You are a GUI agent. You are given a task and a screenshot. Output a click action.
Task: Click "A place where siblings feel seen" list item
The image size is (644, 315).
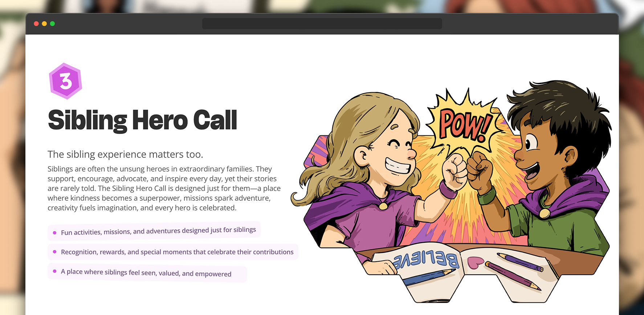(147, 273)
